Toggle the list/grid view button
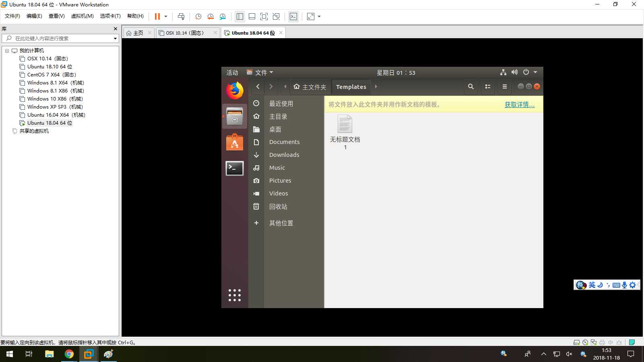644x362 pixels. pos(488,86)
